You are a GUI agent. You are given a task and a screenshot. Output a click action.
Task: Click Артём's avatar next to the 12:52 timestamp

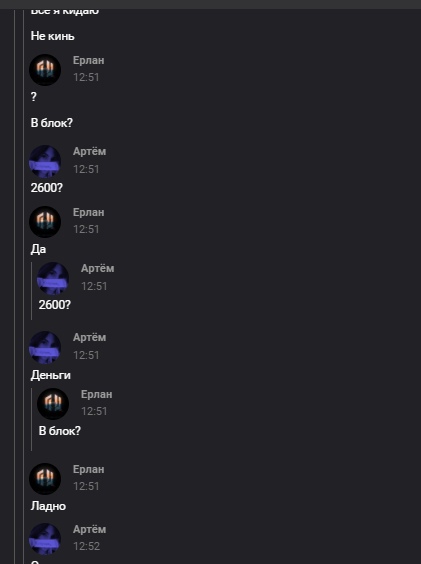click(45, 539)
